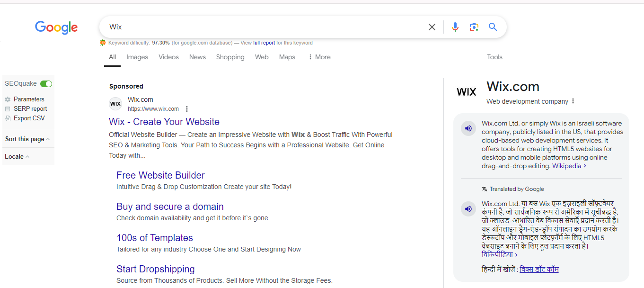
Task: Turn off the SEOquake toggle
Action: (x=46, y=84)
